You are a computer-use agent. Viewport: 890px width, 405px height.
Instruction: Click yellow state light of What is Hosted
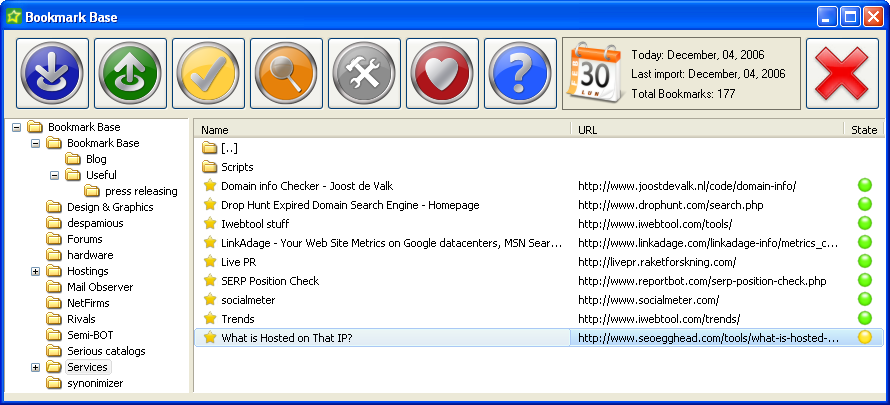point(864,337)
